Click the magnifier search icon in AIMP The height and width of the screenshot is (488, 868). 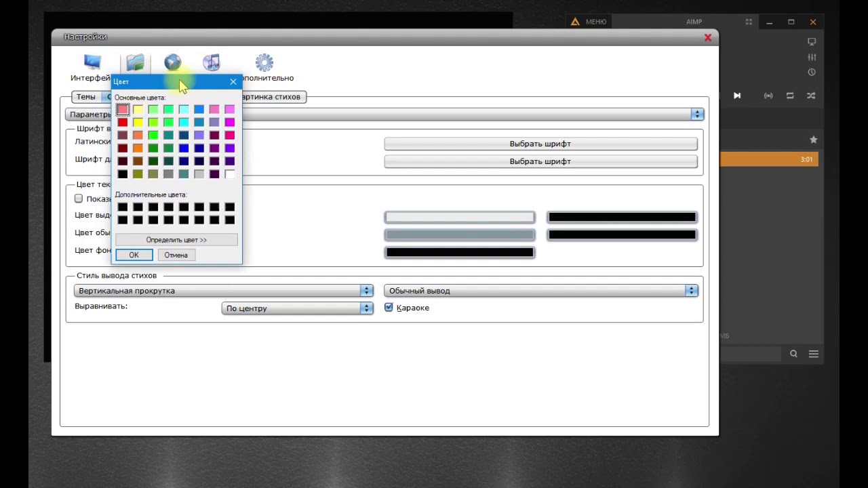(x=793, y=354)
